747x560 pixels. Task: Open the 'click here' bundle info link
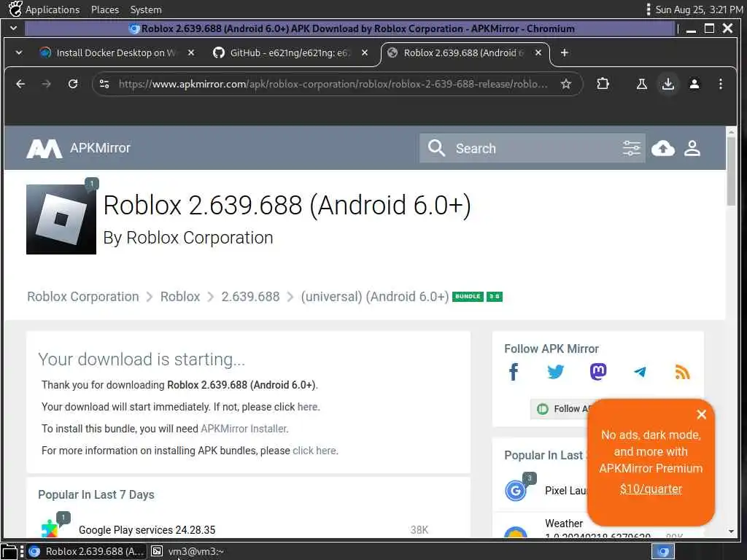click(x=314, y=451)
